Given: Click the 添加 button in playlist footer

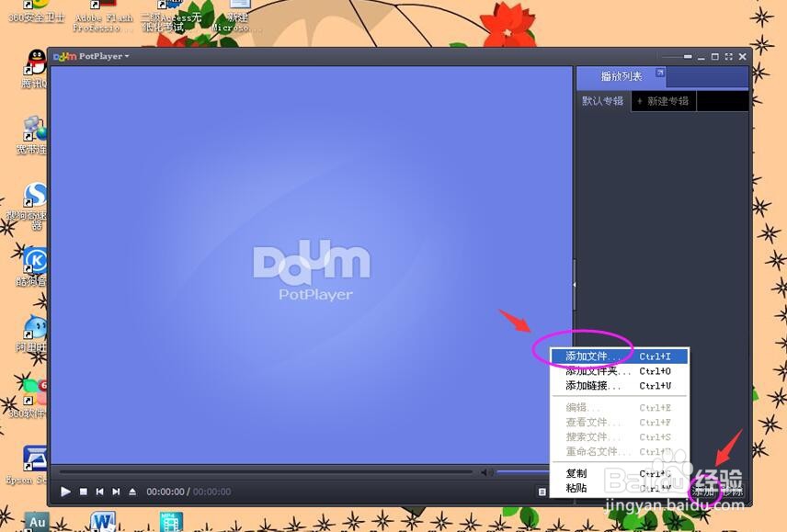Looking at the screenshot, I should tap(703, 492).
